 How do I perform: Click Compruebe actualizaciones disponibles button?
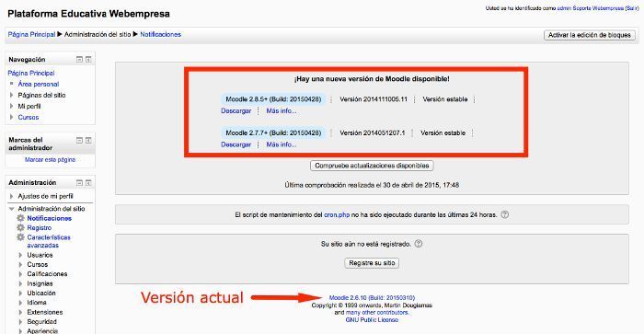[x=372, y=166]
